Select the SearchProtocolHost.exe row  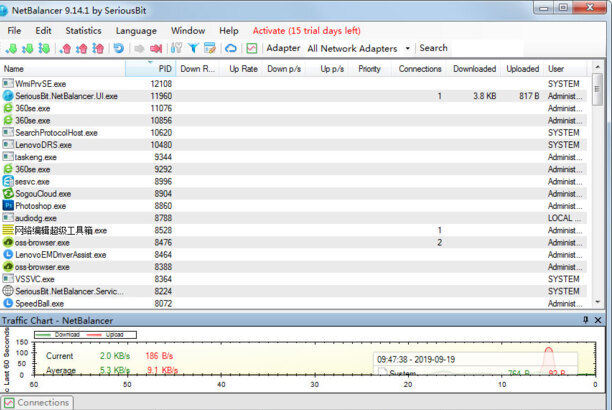tap(294, 132)
